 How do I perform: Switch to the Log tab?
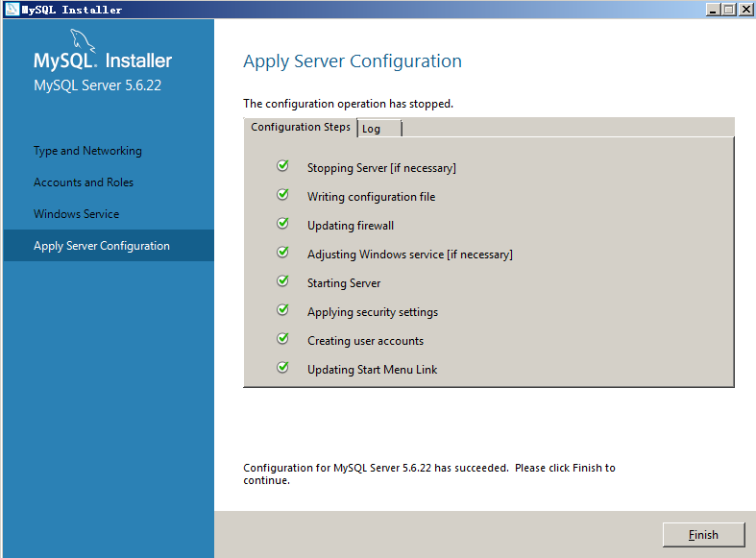[x=379, y=129]
